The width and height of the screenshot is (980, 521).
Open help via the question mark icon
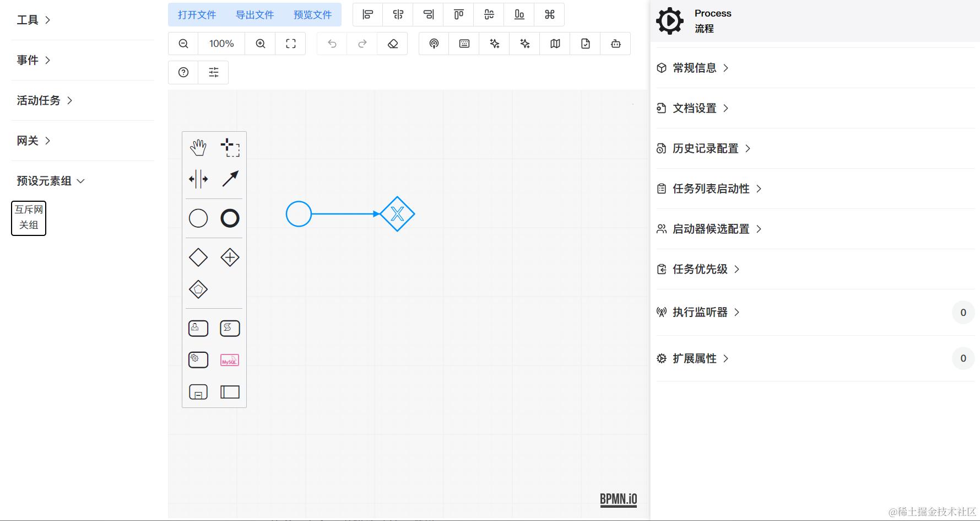tap(183, 72)
